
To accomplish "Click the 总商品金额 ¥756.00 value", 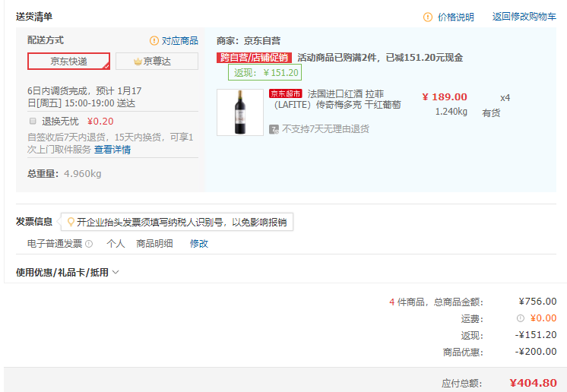I will [537, 302].
